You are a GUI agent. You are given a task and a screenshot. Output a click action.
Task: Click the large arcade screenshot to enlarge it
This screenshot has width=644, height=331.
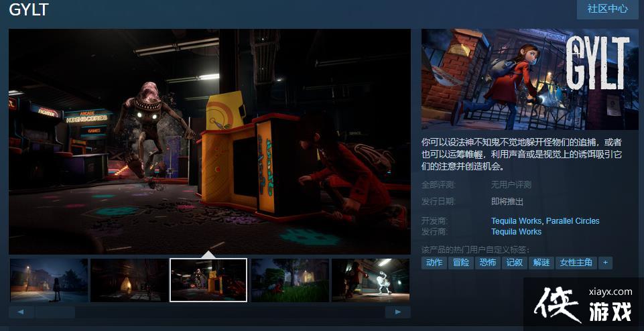click(x=209, y=141)
